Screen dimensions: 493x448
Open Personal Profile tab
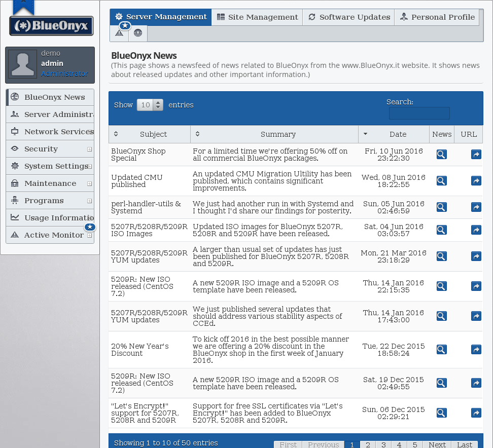437,17
